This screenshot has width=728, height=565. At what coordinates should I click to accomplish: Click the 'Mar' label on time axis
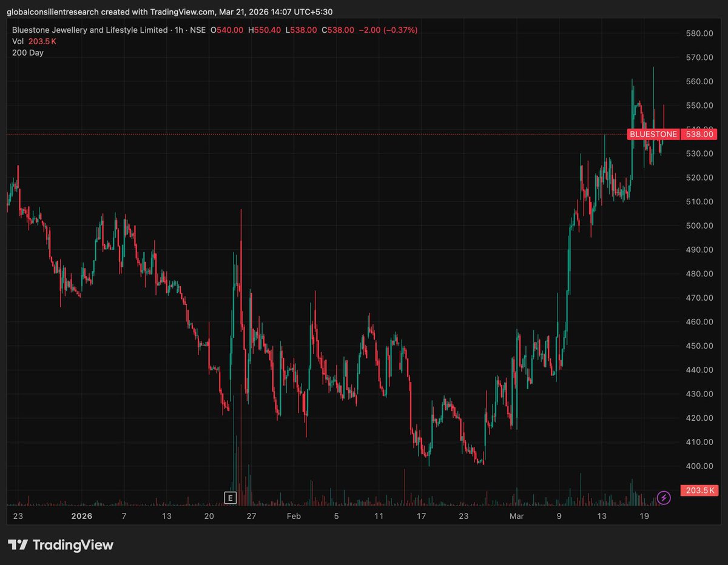(x=516, y=517)
